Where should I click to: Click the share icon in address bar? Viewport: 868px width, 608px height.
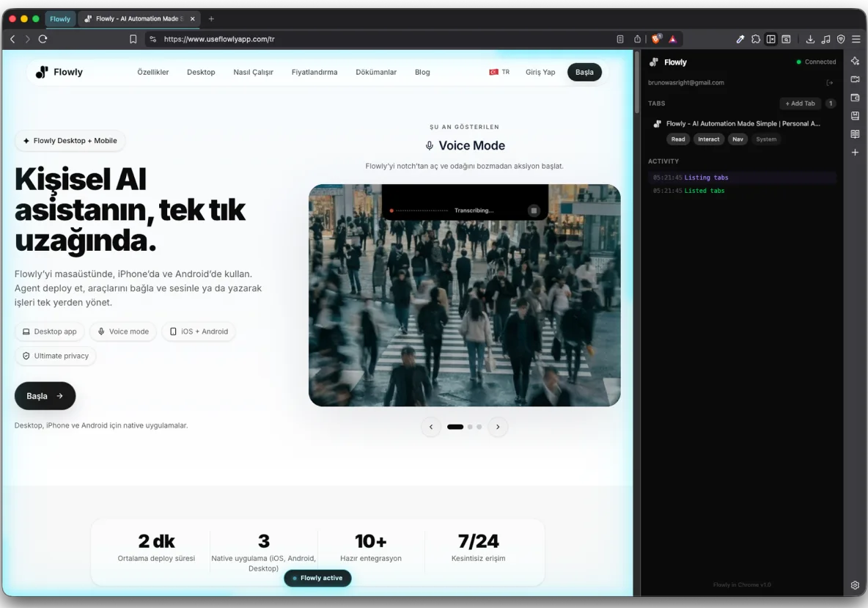click(637, 39)
